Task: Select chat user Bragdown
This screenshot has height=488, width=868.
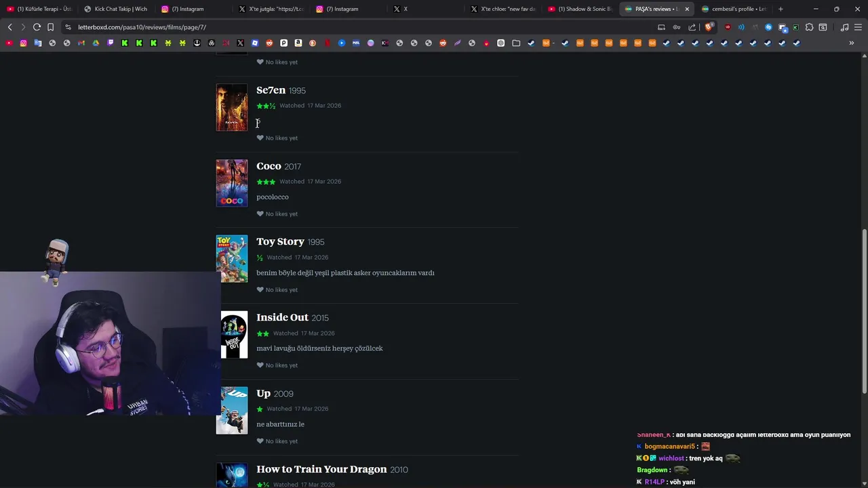Action: click(652, 470)
